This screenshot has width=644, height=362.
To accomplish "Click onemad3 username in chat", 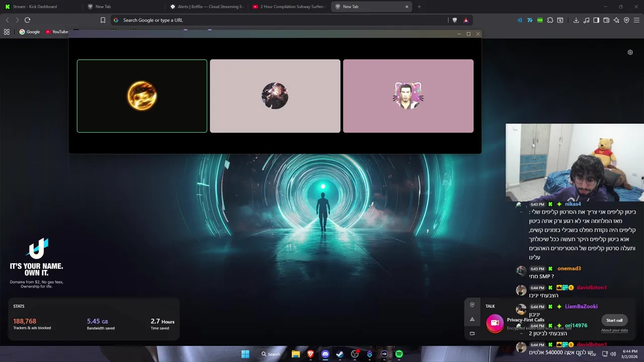I will [x=569, y=268].
